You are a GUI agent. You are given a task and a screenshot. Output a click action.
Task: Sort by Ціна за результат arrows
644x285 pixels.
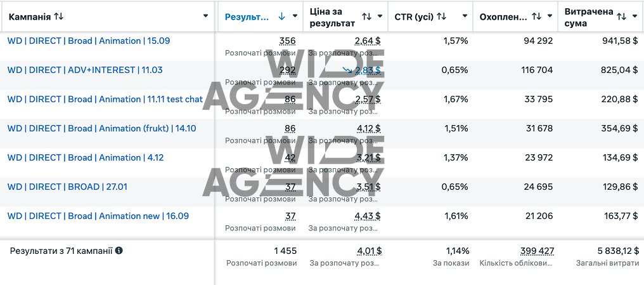pos(366,17)
